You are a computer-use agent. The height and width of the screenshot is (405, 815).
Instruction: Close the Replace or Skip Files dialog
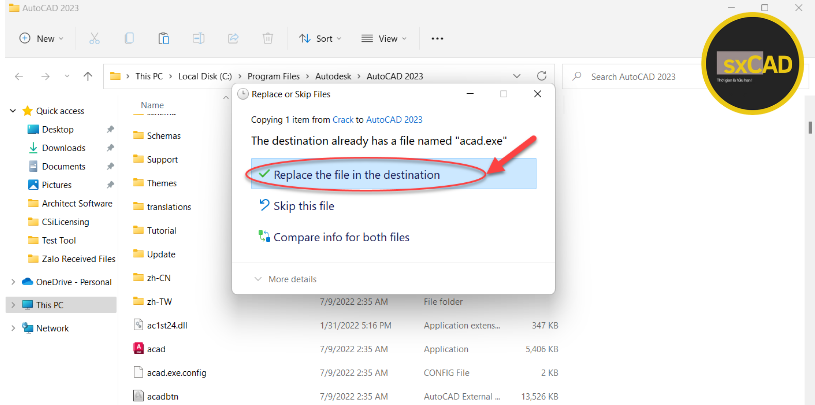pyautogui.click(x=538, y=94)
